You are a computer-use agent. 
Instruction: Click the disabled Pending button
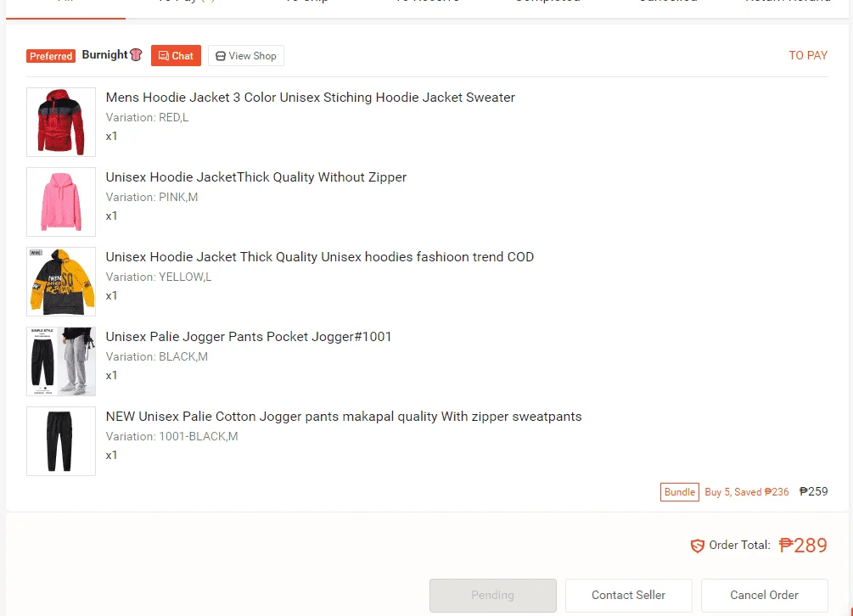pos(493,596)
